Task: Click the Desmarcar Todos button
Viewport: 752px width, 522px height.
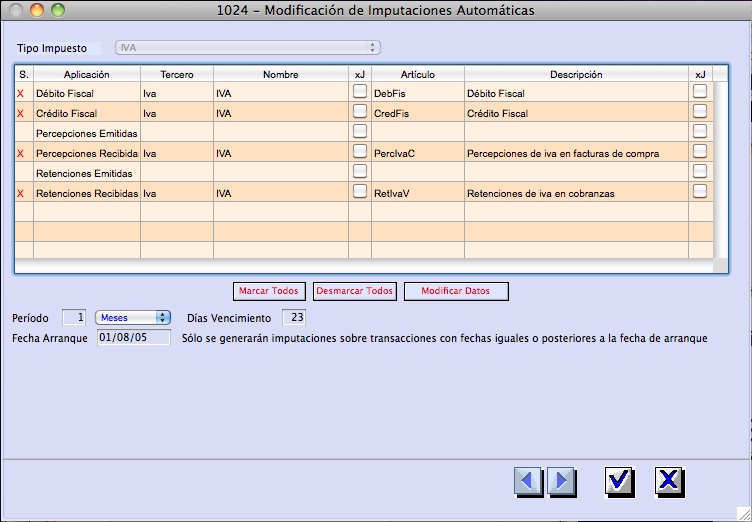Action: click(x=354, y=291)
